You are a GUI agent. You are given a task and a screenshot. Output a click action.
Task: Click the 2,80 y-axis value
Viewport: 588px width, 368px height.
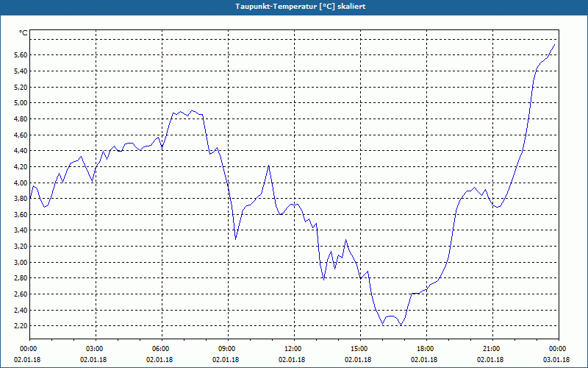click(x=21, y=278)
